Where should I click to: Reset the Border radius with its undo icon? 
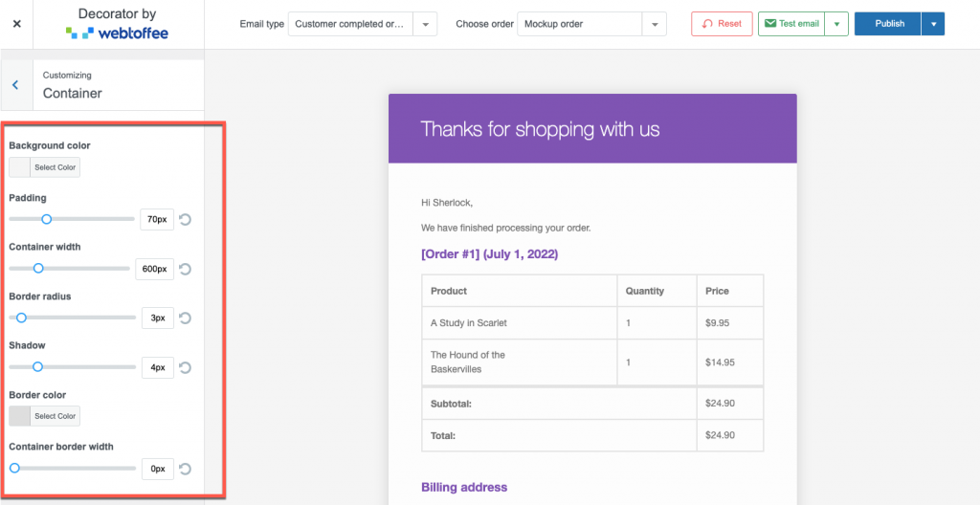pyautogui.click(x=185, y=318)
